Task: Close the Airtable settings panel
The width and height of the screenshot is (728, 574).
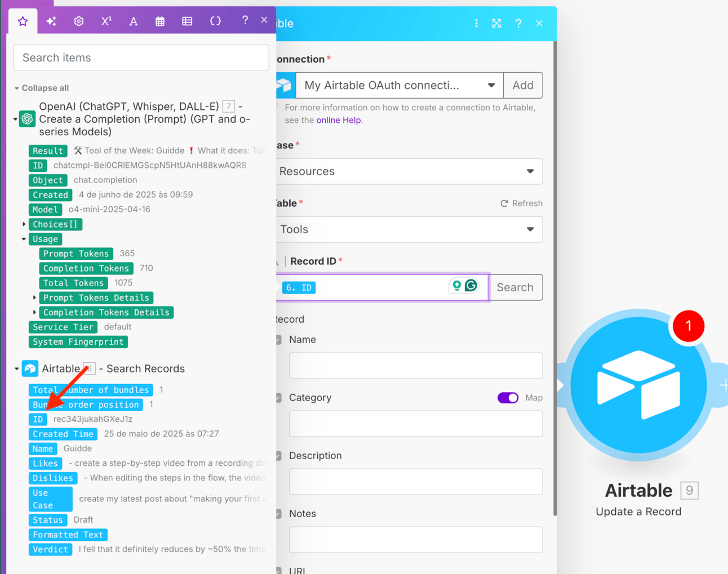Action: pos(539,23)
